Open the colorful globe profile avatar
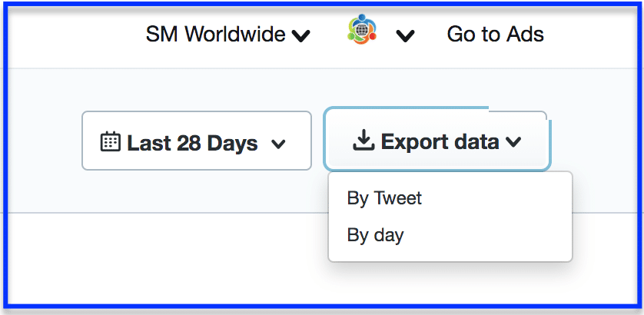The height and width of the screenshot is (315, 644). click(362, 28)
